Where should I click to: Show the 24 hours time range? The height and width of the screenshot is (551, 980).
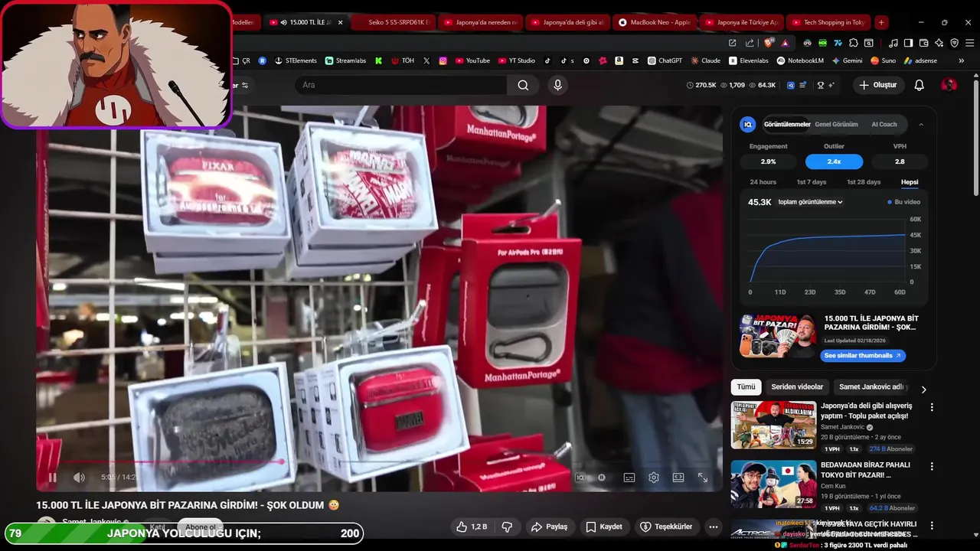[763, 182]
